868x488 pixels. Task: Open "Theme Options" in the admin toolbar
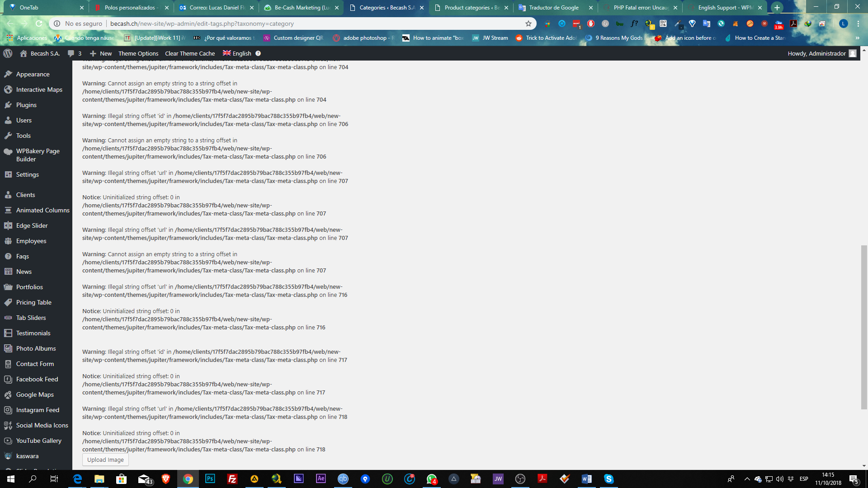138,53
